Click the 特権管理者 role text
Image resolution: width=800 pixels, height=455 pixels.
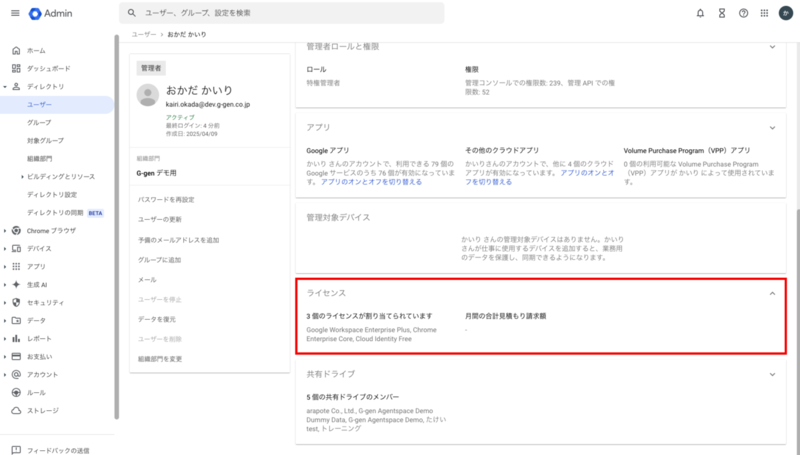(x=323, y=83)
